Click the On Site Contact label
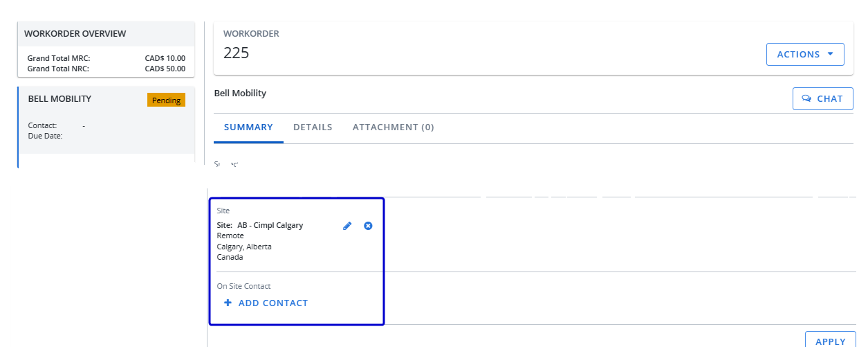The image size is (868, 347). click(x=244, y=286)
